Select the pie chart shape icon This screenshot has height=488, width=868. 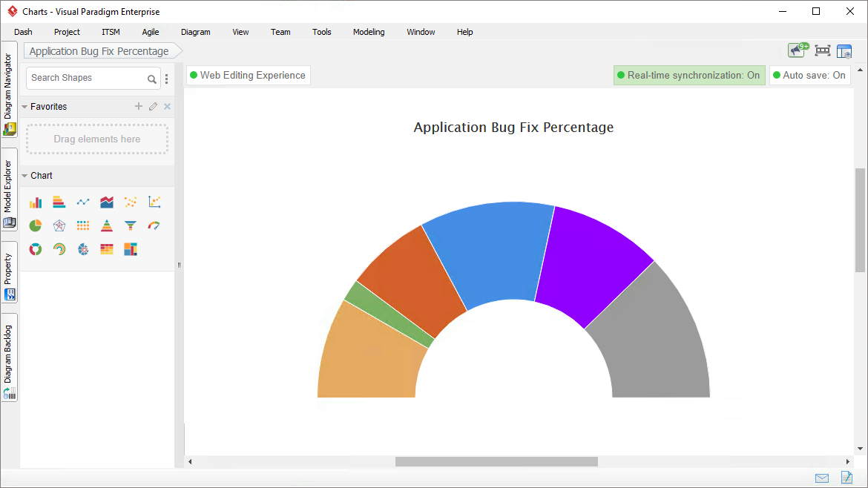click(x=36, y=225)
